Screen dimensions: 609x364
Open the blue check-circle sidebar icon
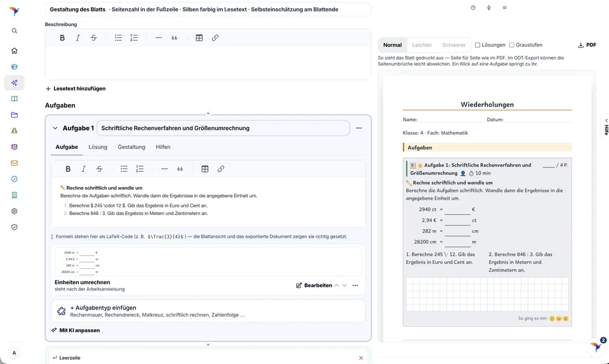(x=15, y=179)
